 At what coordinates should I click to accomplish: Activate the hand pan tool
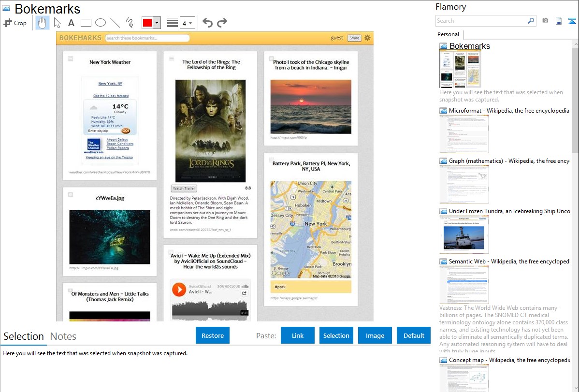pyautogui.click(x=43, y=23)
